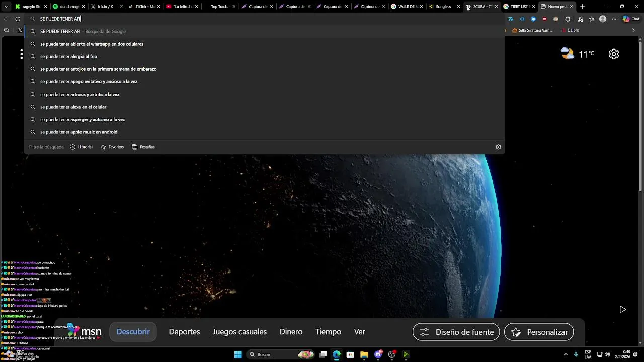Open the E Libro bookmark
The width and height of the screenshot is (644, 362).
tap(570, 30)
